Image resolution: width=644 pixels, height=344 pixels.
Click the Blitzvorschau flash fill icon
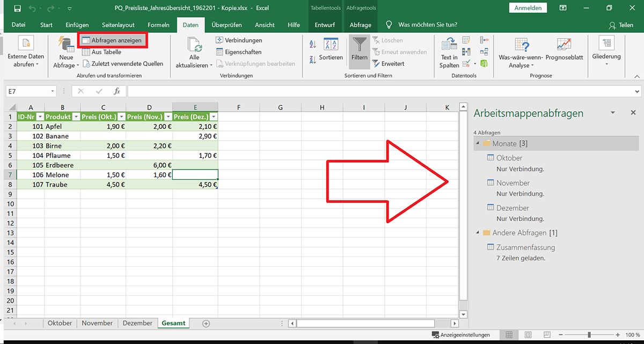(466, 40)
